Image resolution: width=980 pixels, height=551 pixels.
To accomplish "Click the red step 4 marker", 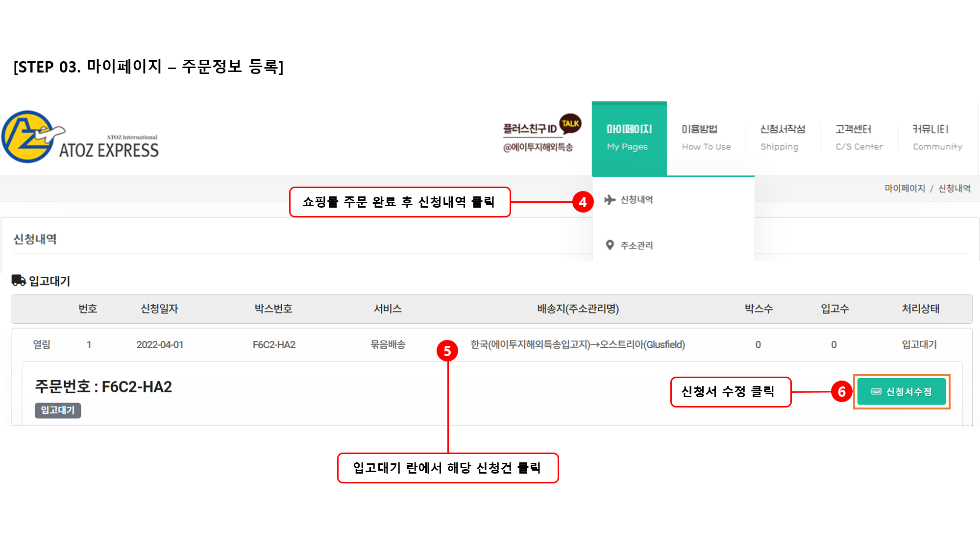I will pyautogui.click(x=583, y=202).
